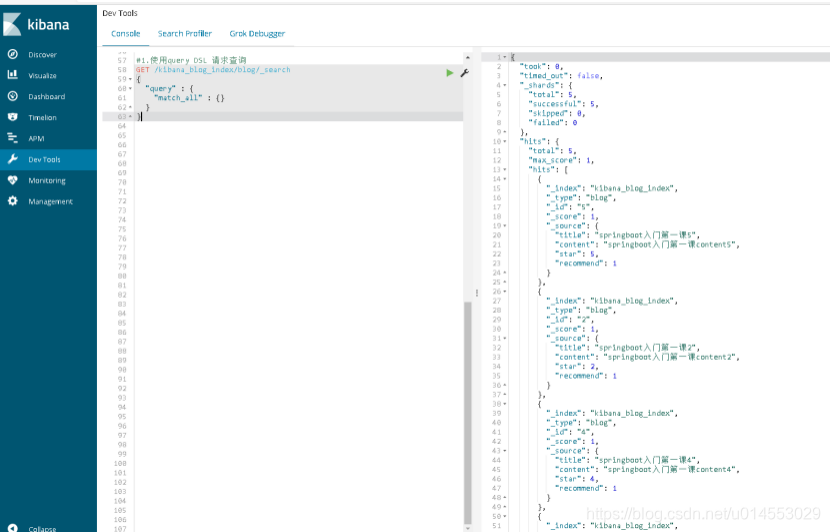Collapse _source block at output line 19

[x=505, y=226]
